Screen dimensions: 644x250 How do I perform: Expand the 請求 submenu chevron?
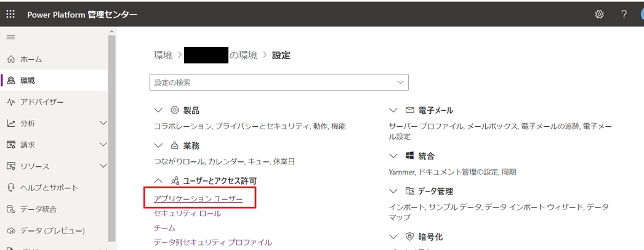(x=103, y=144)
